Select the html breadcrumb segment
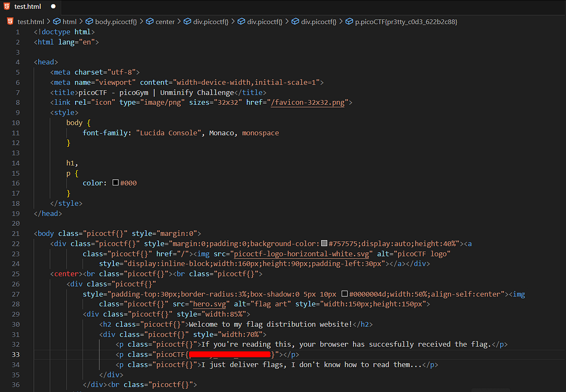Image resolution: width=566 pixels, height=392 pixels. click(69, 22)
